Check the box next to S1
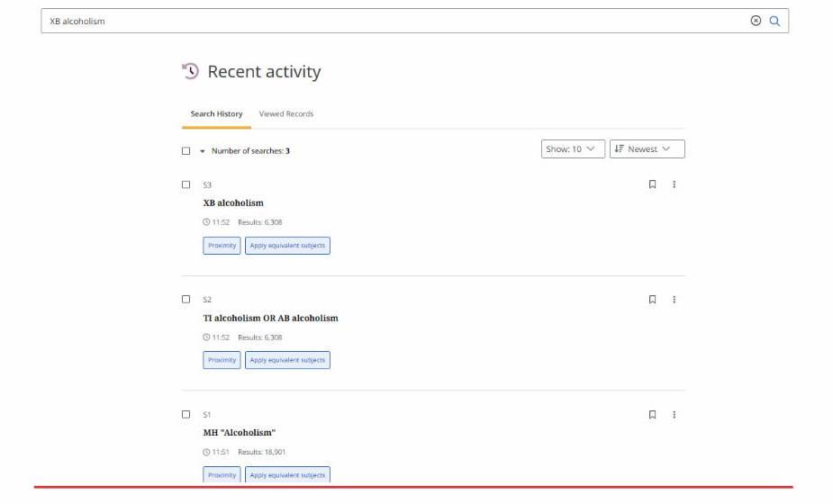This screenshot has height=504, width=833. [x=186, y=415]
